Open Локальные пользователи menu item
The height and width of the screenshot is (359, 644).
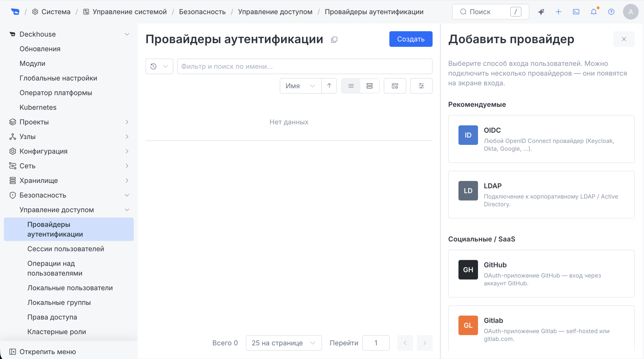pos(70,288)
